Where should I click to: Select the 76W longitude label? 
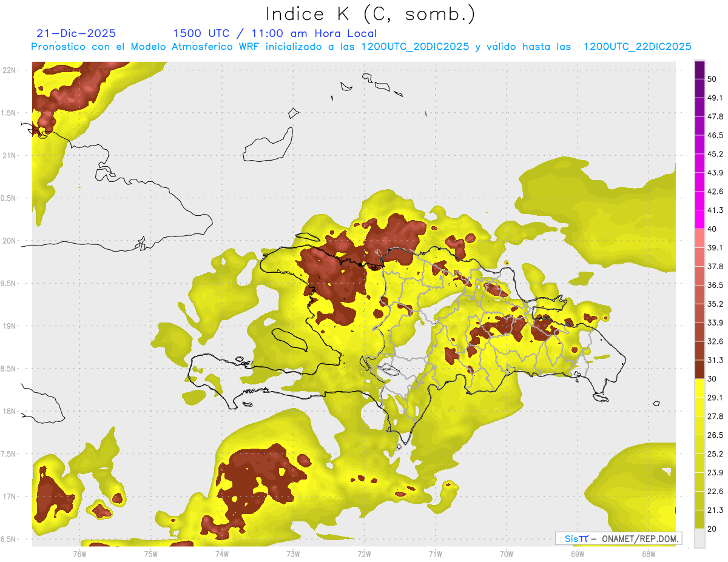pos(79,554)
